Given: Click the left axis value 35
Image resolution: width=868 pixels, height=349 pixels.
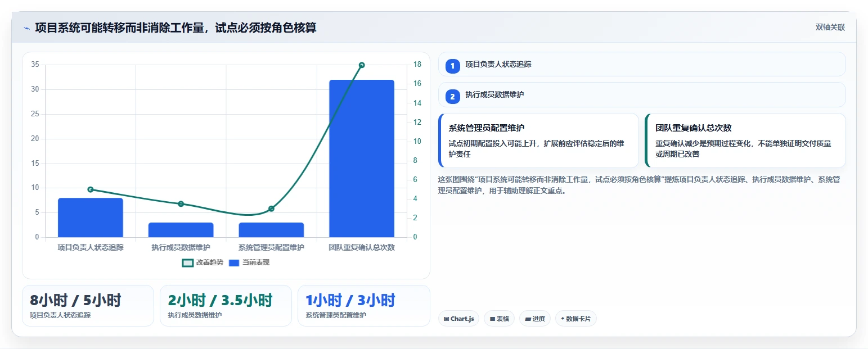Looking at the screenshot, I should [35, 65].
